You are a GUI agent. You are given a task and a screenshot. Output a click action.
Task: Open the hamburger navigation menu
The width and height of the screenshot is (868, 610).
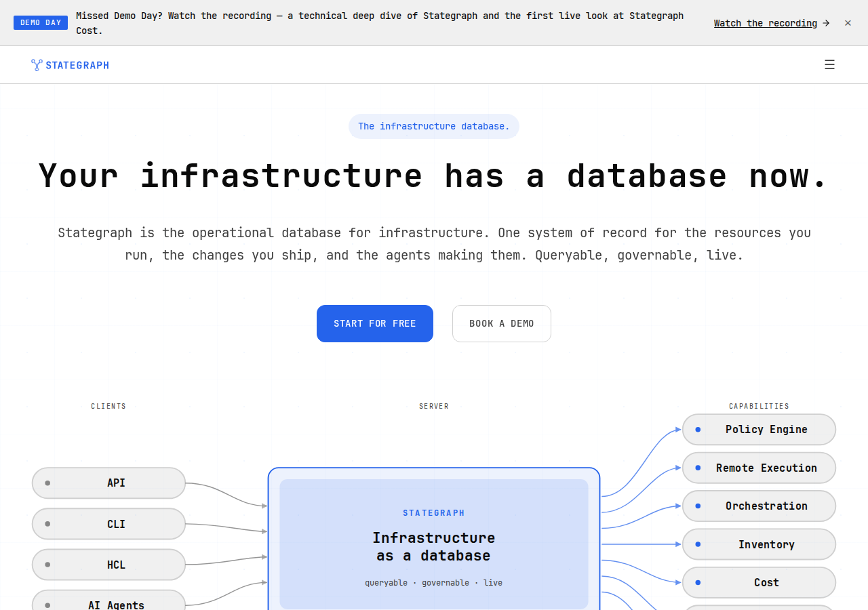click(829, 64)
